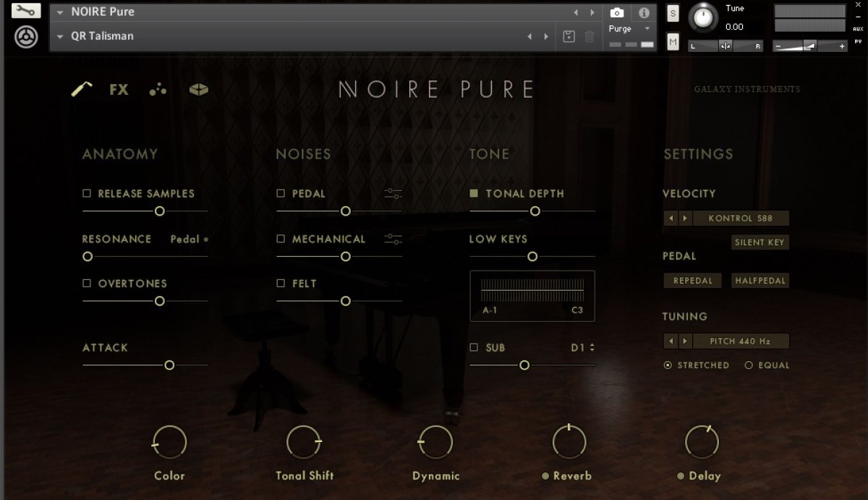Go to next instrument next to NOIRE Pure

click(592, 12)
